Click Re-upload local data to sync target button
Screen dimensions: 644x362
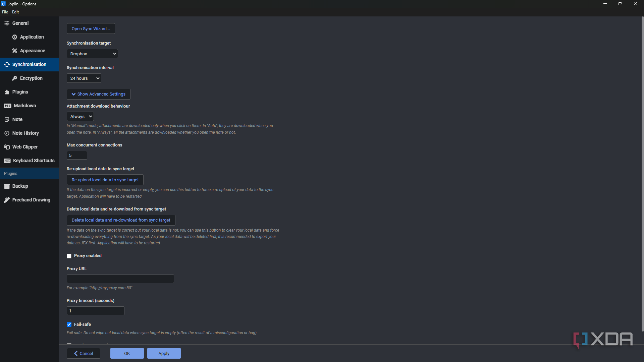tap(105, 180)
